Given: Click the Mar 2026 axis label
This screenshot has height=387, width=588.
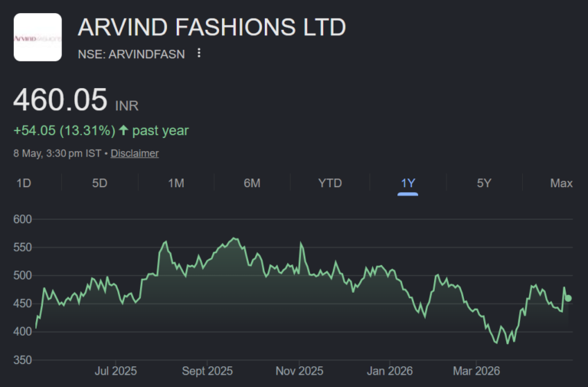Looking at the screenshot, I should tap(476, 371).
